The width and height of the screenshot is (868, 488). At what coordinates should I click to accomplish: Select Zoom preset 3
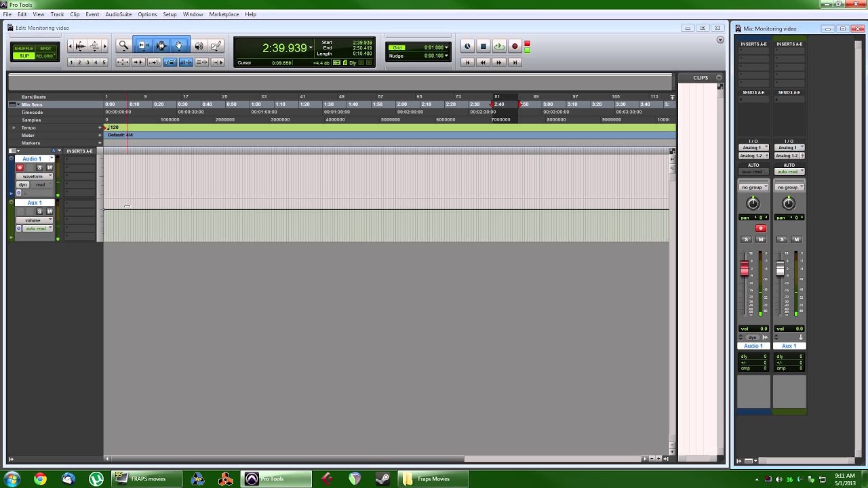87,62
